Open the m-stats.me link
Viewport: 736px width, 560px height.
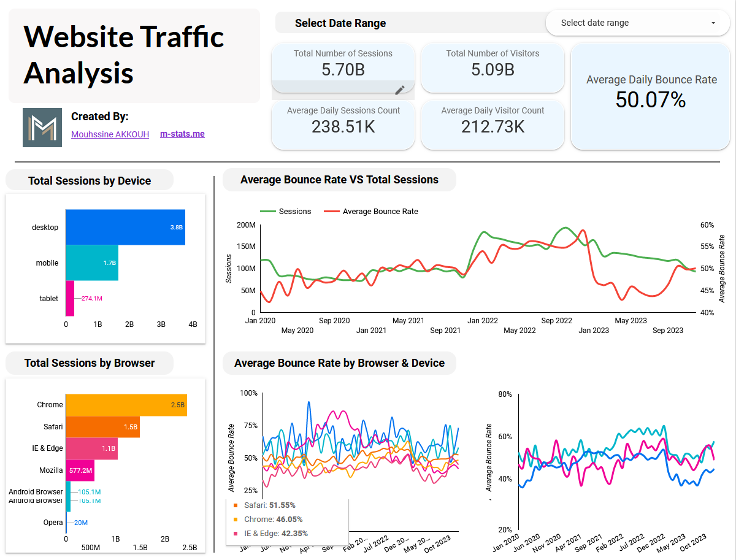(182, 134)
